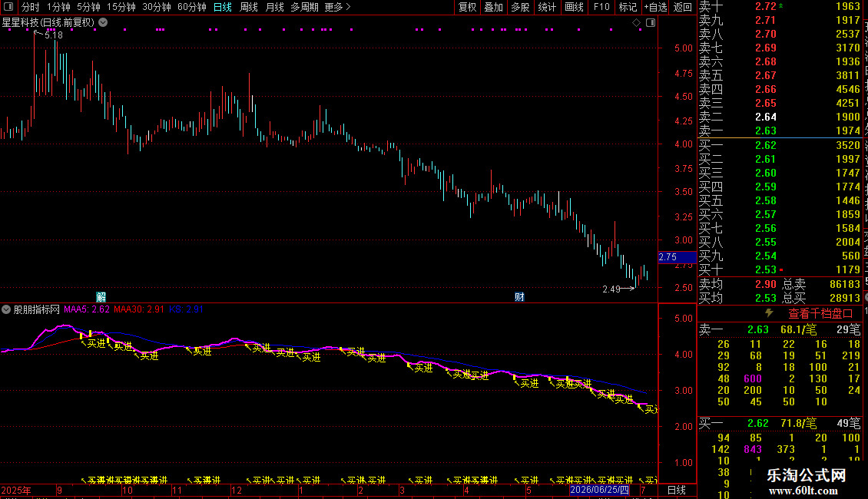Select the 买十 order row at 2.53
The width and height of the screenshot is (868, 499).
780,269
